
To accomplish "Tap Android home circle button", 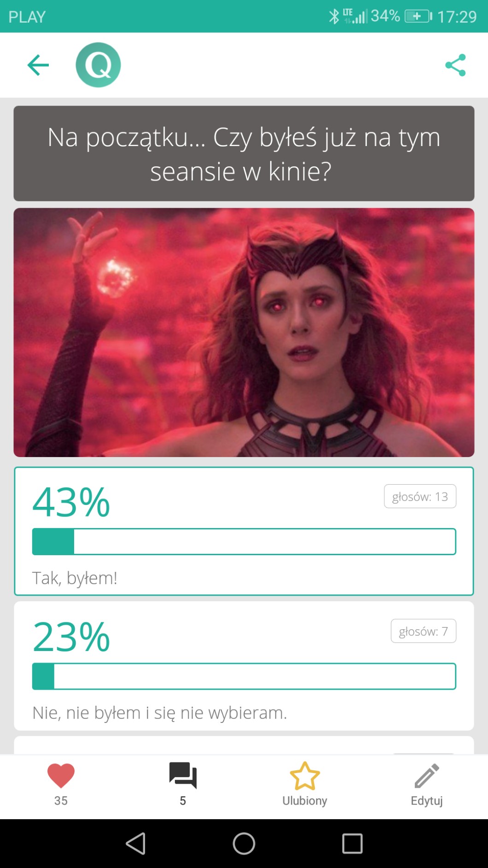I will 244,844.
